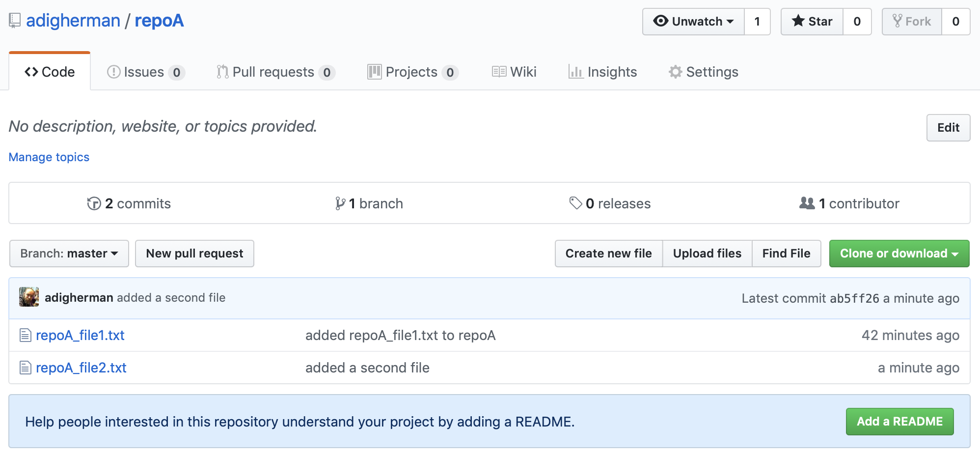Click the adigherman avatar thumbnail in commit bar
Image resolution: width=980 pixels, height=456 pixels.
[29, 297]
